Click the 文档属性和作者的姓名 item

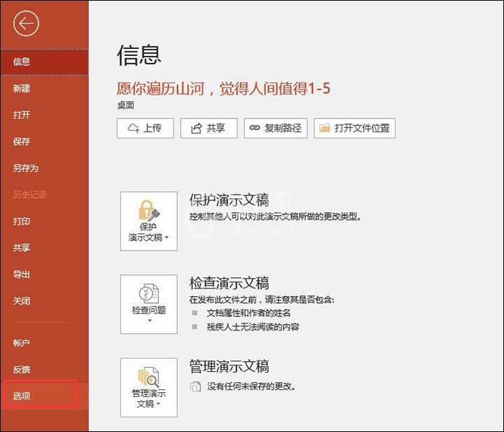click(248, 313)
